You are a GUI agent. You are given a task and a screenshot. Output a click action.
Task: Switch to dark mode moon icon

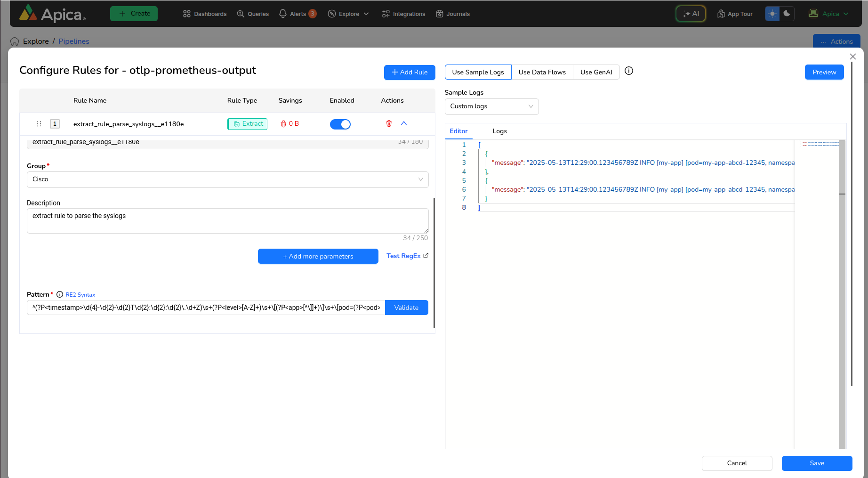(x=787, y=14)
